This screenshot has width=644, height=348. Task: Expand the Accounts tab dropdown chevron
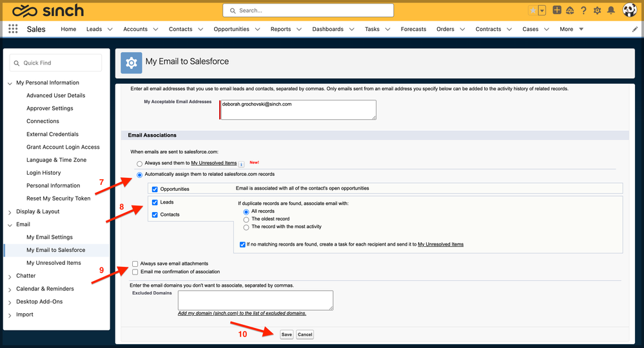pyautogui.click(x=155, y=29)
